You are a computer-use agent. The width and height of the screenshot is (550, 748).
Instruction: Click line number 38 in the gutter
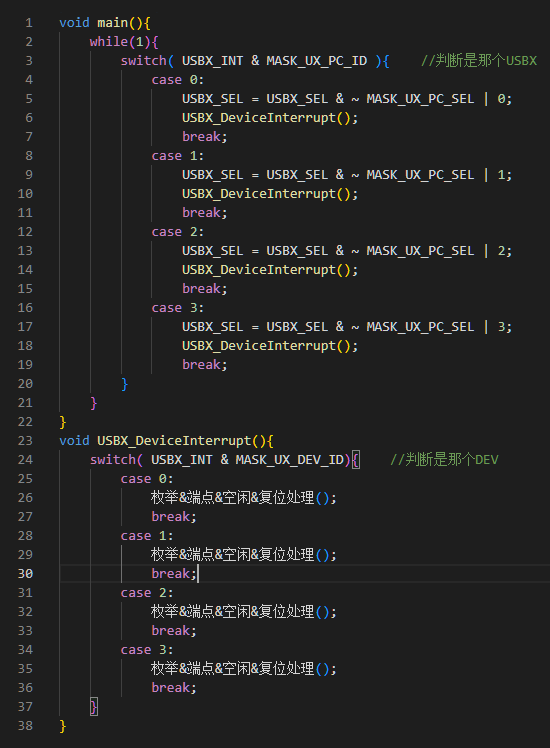(25, 726)
